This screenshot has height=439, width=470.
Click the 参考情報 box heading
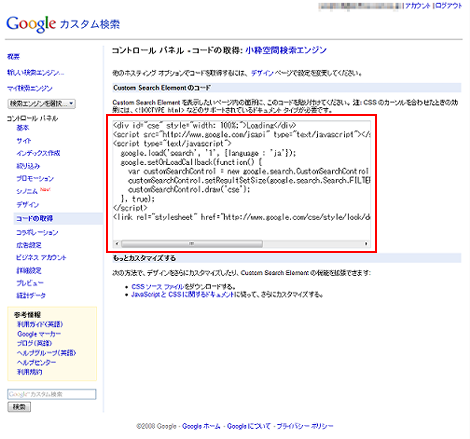27,315
